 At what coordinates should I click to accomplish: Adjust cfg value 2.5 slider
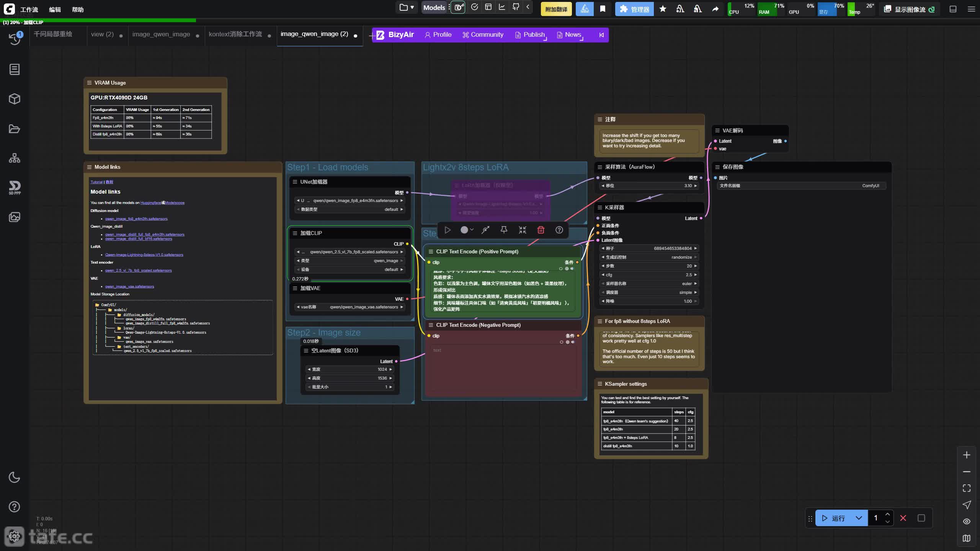649,275
